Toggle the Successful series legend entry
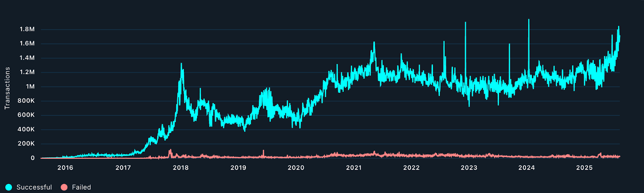Viewport: 644px width, 193px height. click(29, 187)
